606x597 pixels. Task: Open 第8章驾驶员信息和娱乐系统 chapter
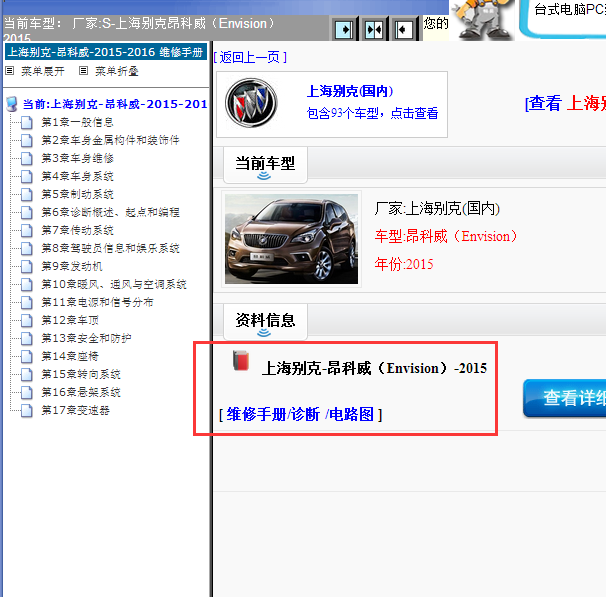111,248
